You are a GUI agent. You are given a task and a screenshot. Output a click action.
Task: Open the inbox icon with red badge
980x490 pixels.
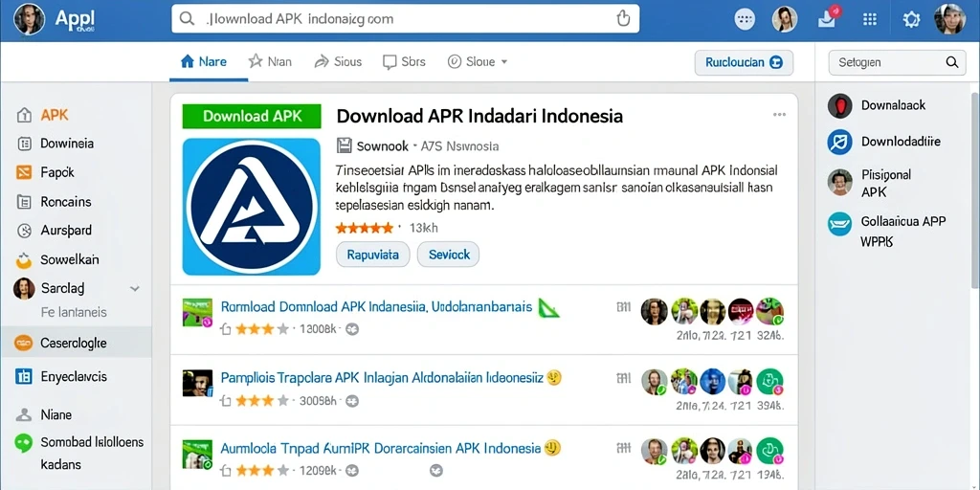(827, 19)
